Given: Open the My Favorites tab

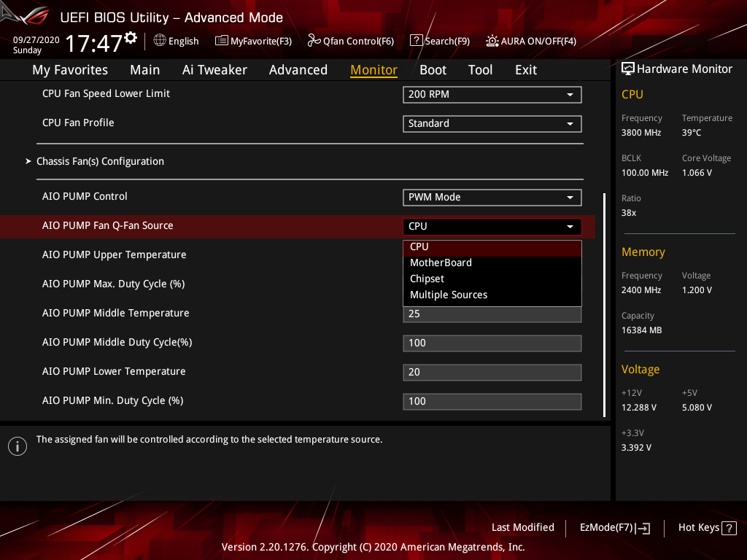Looking at the screenshot, I should click(x=70, y=70).
